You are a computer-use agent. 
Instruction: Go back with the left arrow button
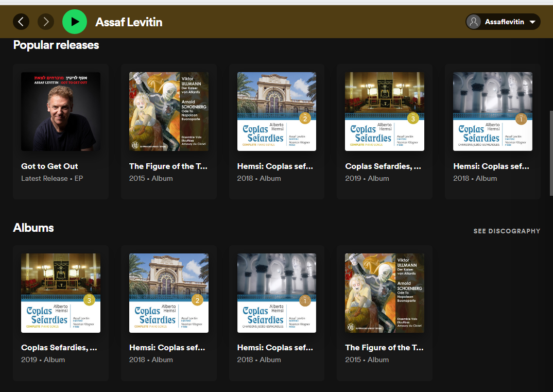pyautogui.click(x=21, y=22)
